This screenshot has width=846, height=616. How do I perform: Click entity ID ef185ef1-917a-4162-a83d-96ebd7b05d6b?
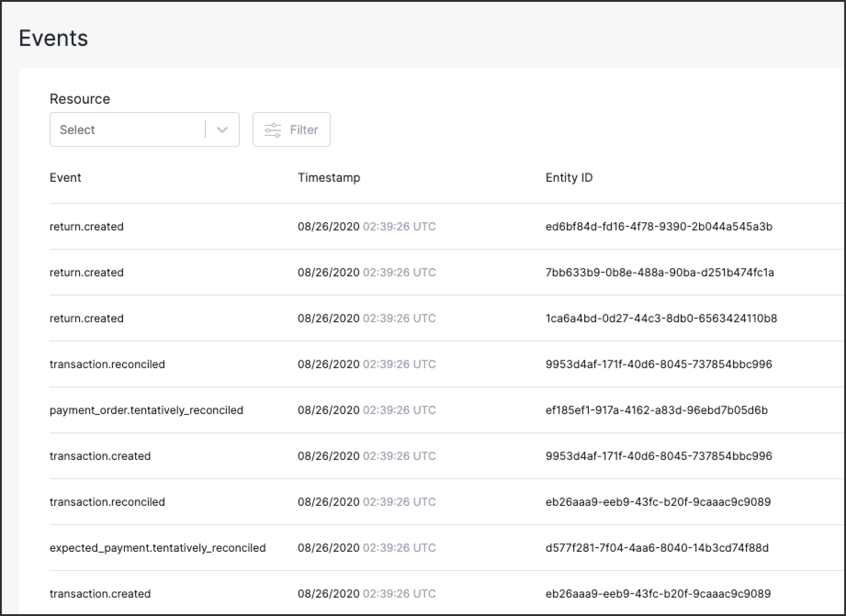[x=656, y=410]
